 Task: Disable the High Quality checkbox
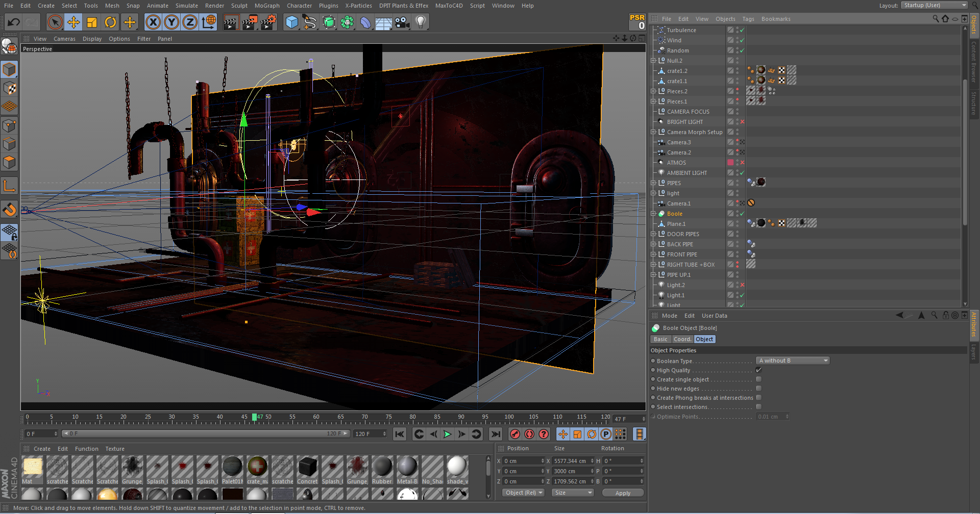pyautogui.click(x=758, y=370)
